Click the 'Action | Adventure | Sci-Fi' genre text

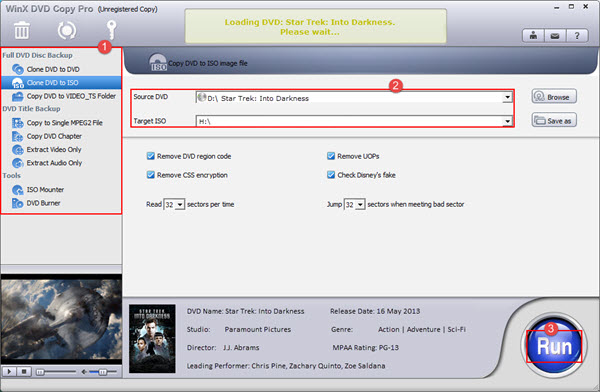coord(422,330)
